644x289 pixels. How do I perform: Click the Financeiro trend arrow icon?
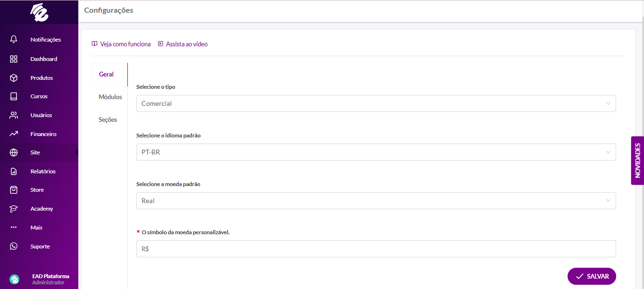(14, 134)
